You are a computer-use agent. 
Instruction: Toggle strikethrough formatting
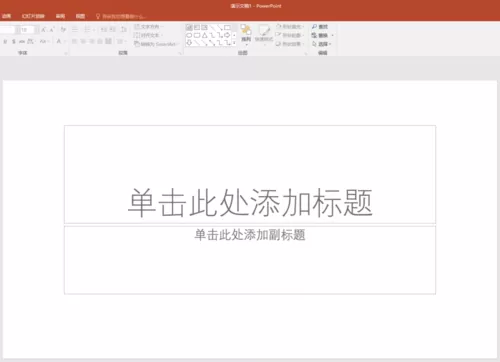tap(22, 41)
